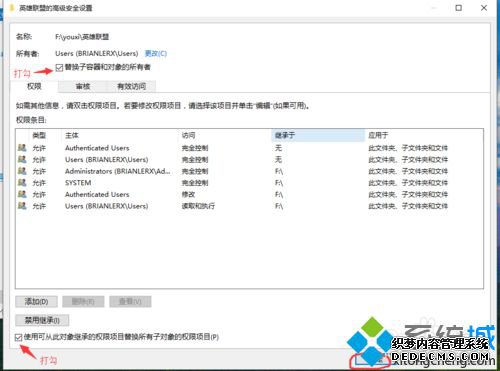The width and height of the screenshot is (500, 371).
Task: Sort by the 访问 column header
Action: [x=188, y=135]
